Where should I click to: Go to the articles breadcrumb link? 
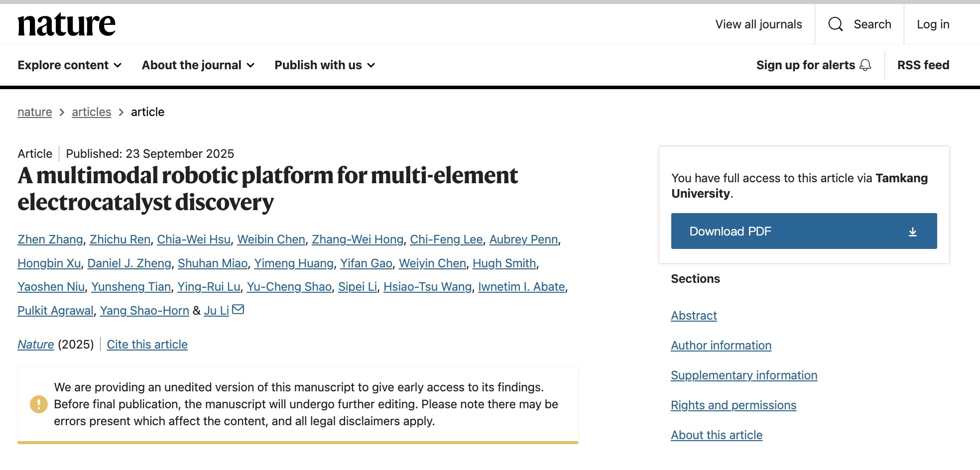(91, 112)
